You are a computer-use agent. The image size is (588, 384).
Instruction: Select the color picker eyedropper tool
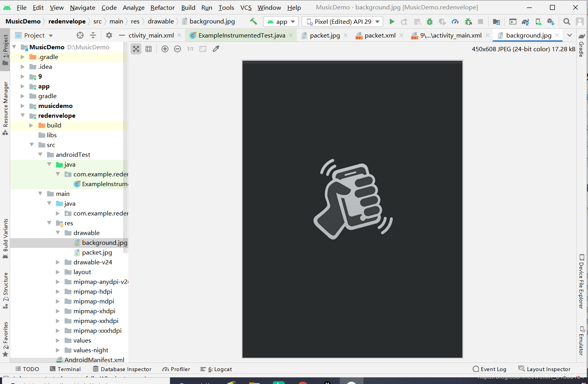pyautogui.click(x=216, y=49)
